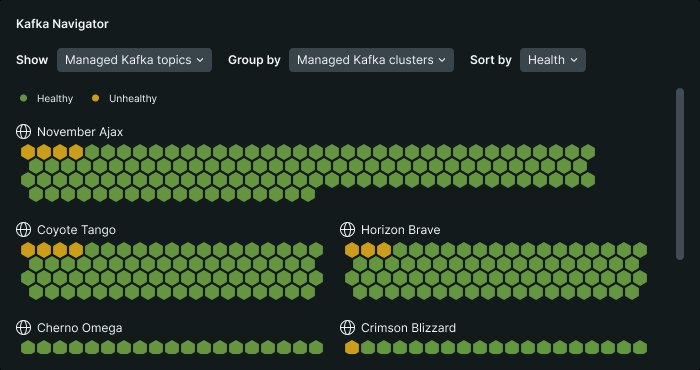The height and width of the screenshot is (370, 700).
Task: Select first unhealthy hexagon in Horizon Brave
Action: pos(352,250)
